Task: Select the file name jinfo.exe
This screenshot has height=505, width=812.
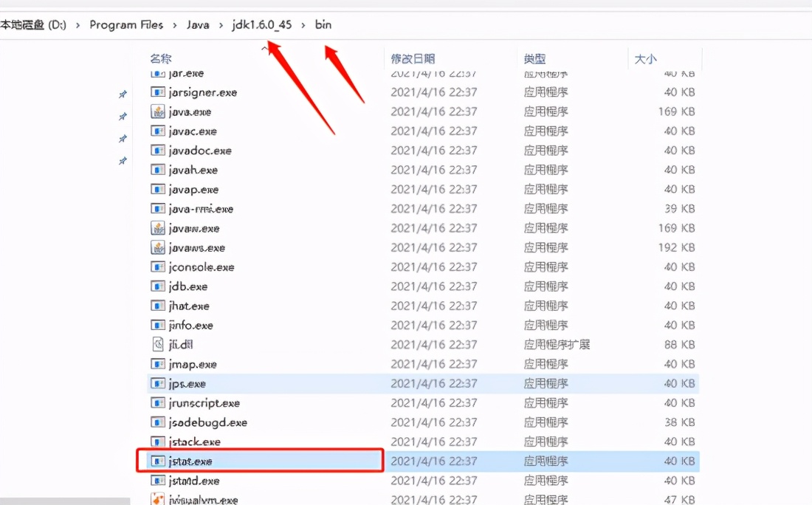Action: pos(191,326)
